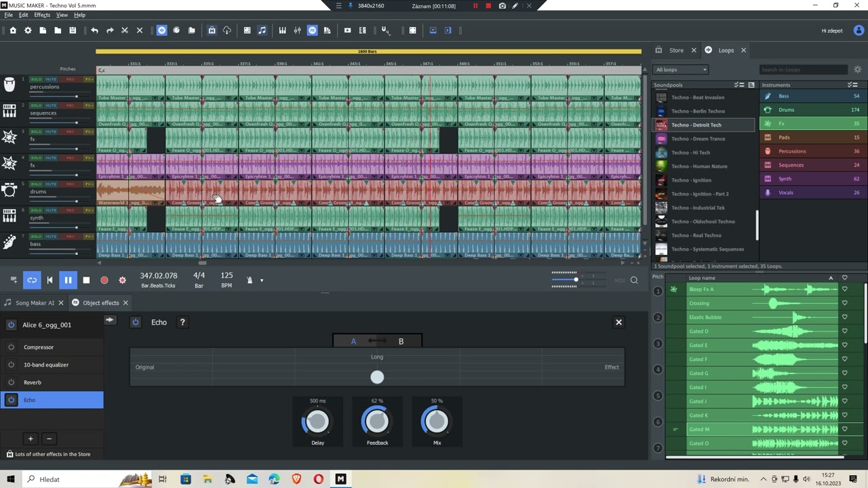Mute the sequences track
This screenshot has height=488, width=868.
(51, 106)
